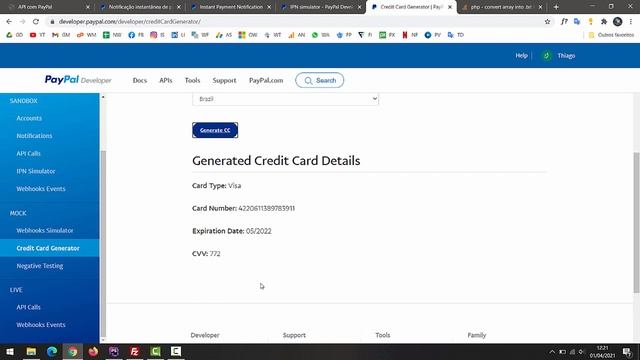Viewport: 640px width, 360px height.
Task: Click the address bar URL
Action: pyautogui.click(x=130, y=22)
